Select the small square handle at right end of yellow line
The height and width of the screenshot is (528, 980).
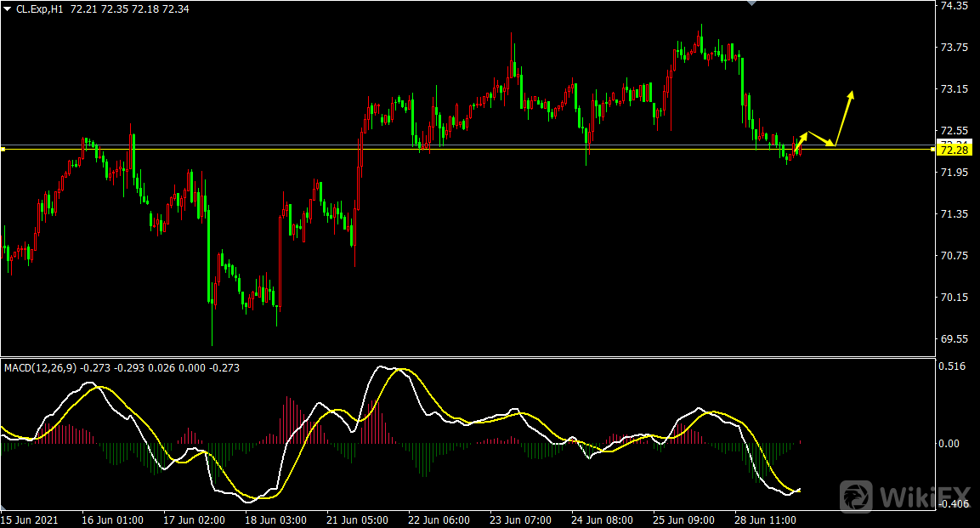[x=935, y=149]
